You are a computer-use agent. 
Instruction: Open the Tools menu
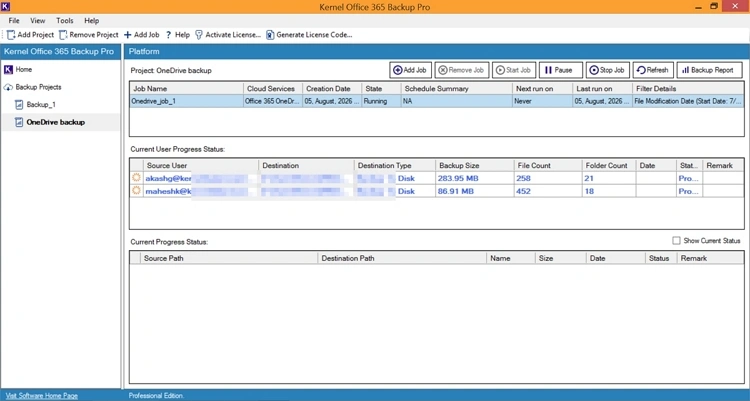pos(65,21)
